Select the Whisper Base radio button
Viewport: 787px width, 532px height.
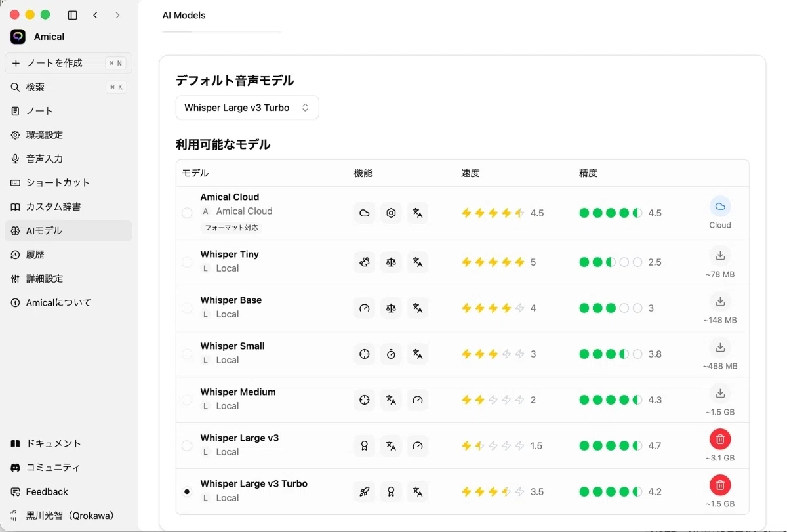coord(187,308)
